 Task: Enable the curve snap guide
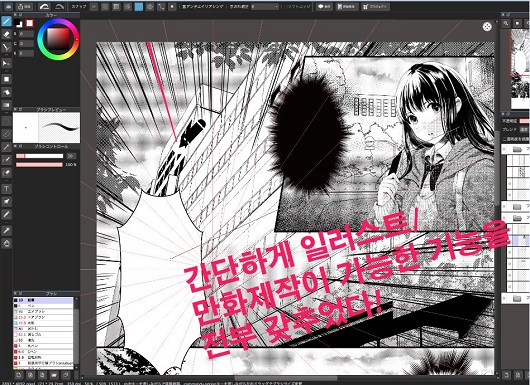click(x=161, y=6)
